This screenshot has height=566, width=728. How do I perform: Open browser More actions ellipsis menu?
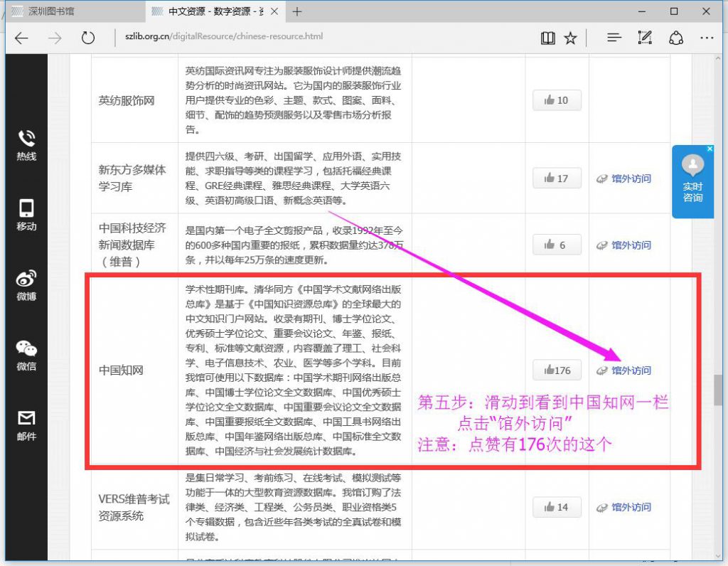click(706, 38)
